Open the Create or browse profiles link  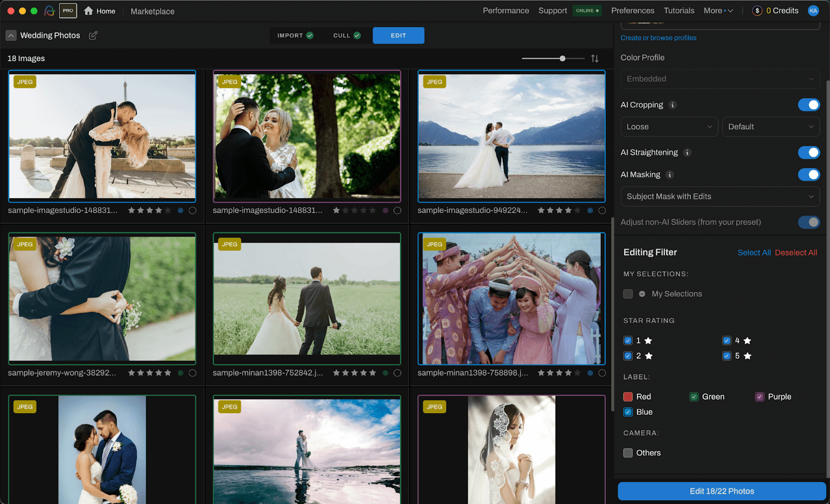point(658,37)
